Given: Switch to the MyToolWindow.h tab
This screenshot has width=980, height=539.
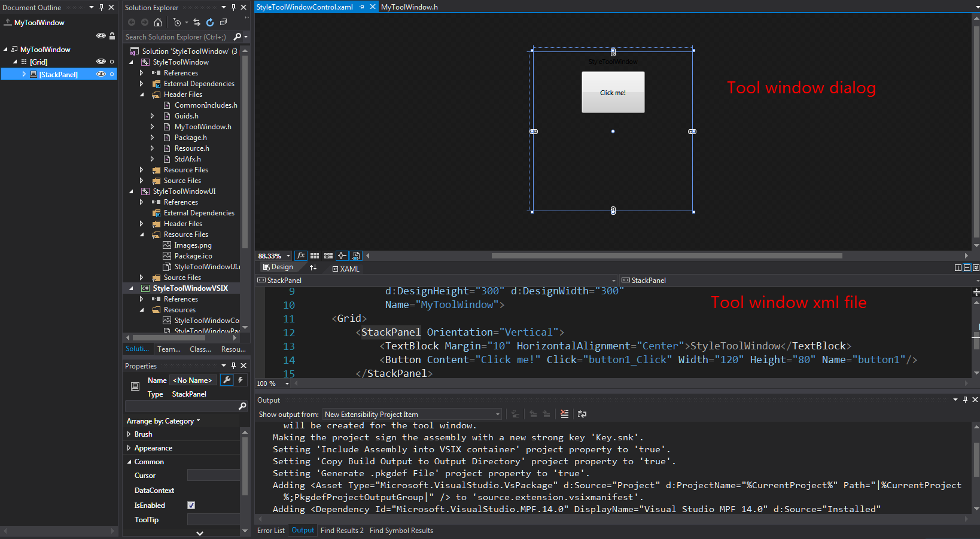Looking at the screenshot, I should (x=409, y=7).
